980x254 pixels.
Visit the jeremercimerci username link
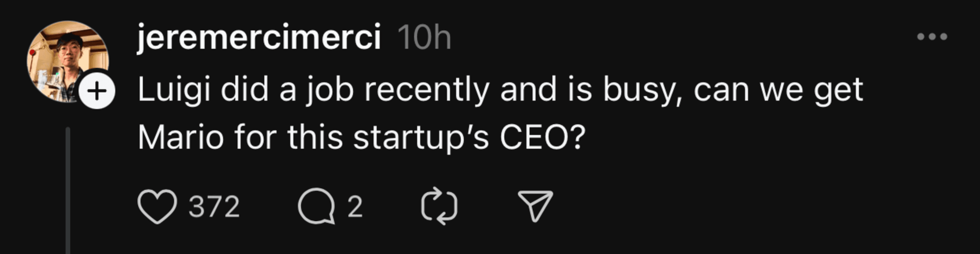pyautogui.click(x=259, y=37)
